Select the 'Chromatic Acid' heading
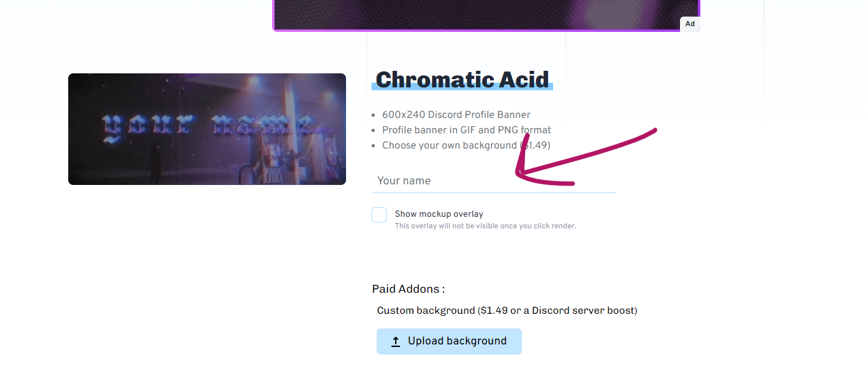 point(462,80)
